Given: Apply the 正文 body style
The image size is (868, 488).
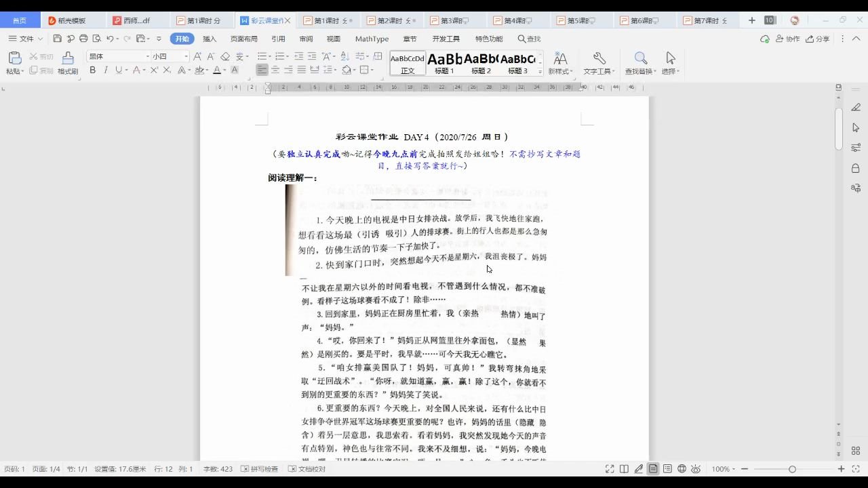Looking at the screenshot, I should (x=408, y=63).
